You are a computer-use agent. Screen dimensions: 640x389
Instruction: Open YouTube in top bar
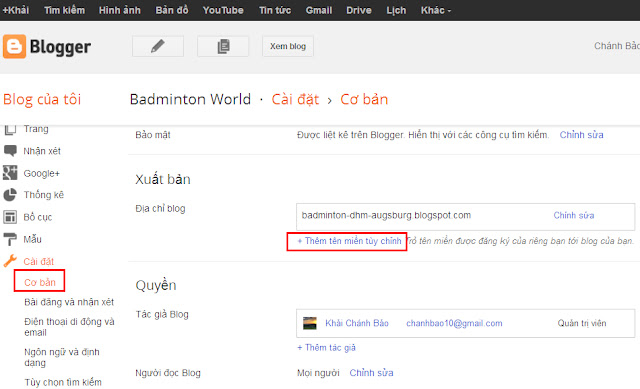click(x=223, y=10)
